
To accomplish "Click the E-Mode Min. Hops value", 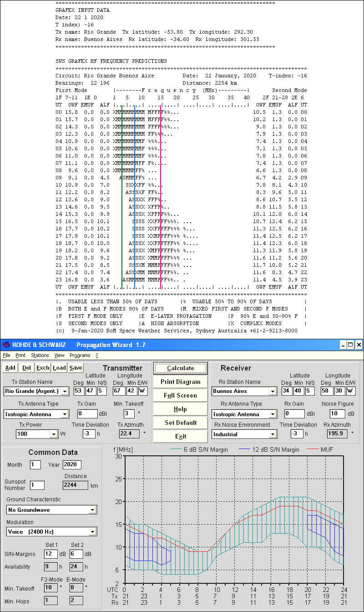I will click(x=76, y=601).
